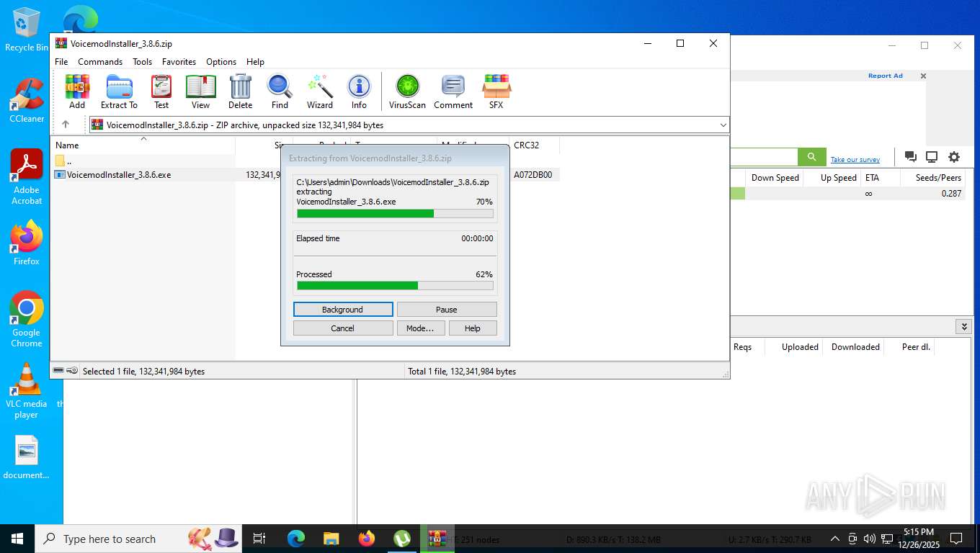
Task: Open uTorrent settings gear icon
Action: click(x=954, y=157)
